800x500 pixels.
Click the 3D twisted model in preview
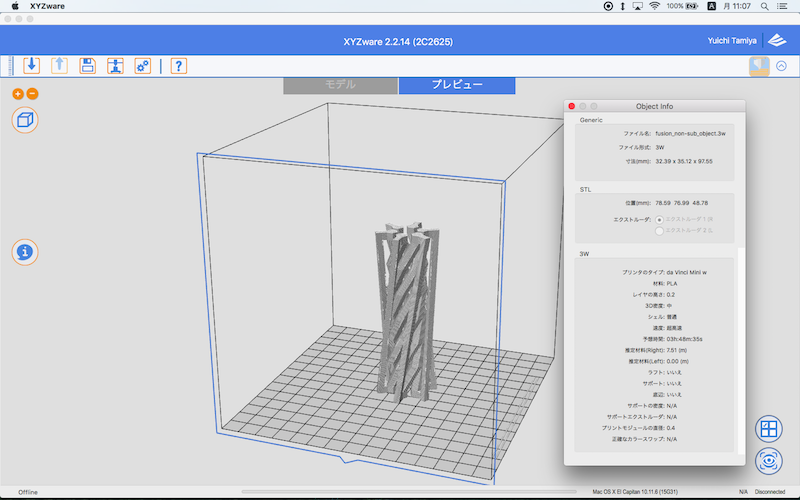coord(407,311)
